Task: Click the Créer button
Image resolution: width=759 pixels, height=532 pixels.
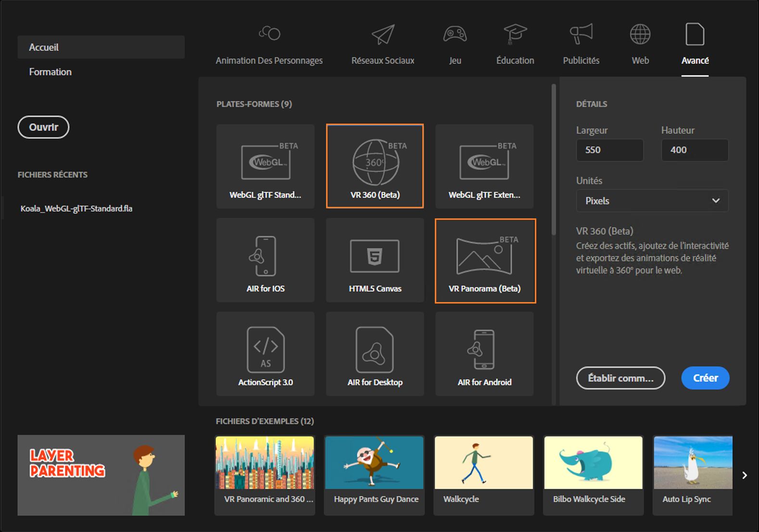Action: [x=705, y=378]
